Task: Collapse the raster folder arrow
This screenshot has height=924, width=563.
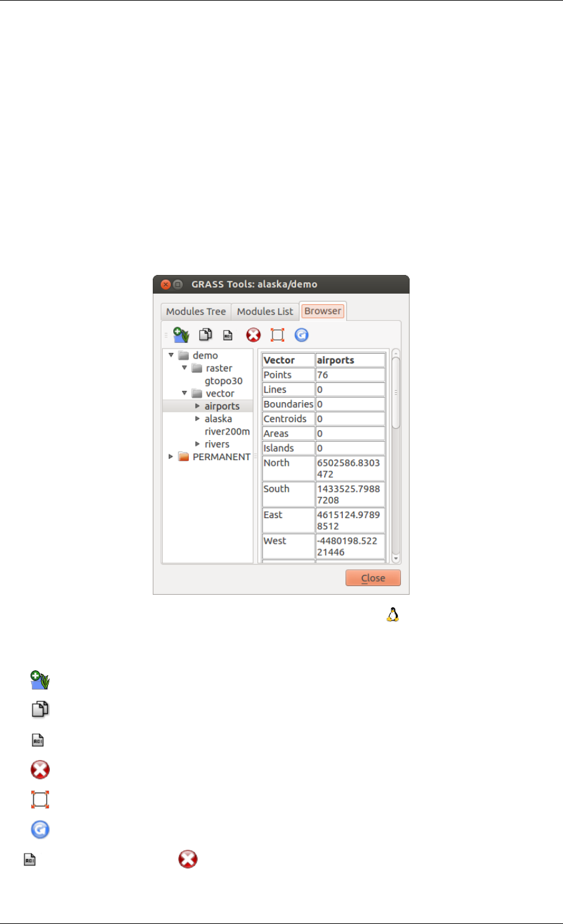Action: [x=185, y=368]
